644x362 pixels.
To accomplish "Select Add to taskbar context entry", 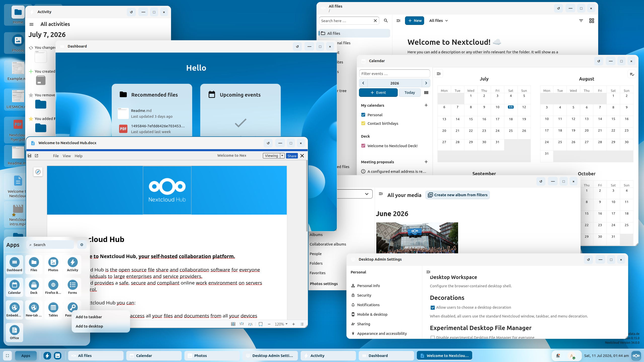I will (x=101, y=317).
